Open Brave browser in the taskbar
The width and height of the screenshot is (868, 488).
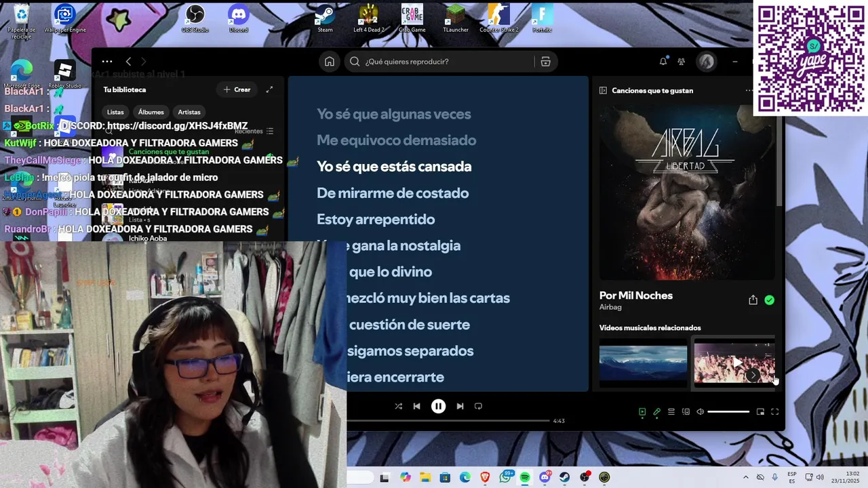click(485, 477)
